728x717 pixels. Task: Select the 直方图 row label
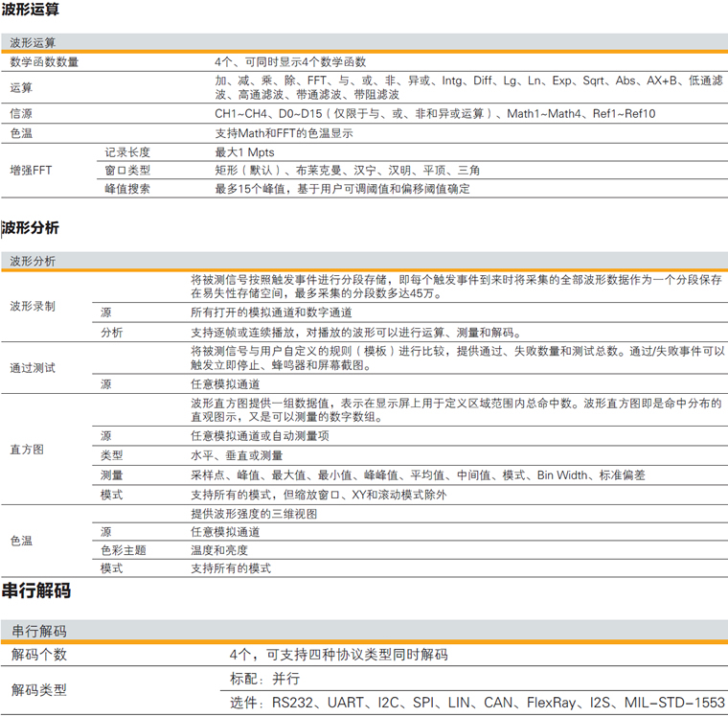coord(27,450)
